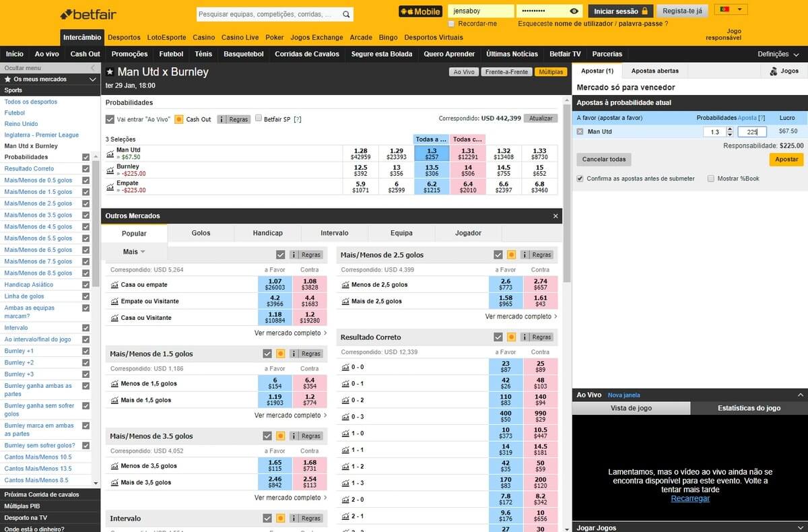The image size is (808, 532).
Task: Collapse sidebar with Ocultar menu
Action: [50, 68]
